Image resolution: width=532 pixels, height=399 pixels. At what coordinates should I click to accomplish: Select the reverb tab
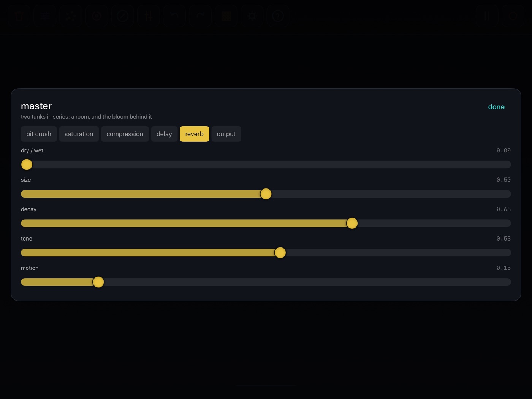coord(195,134)
